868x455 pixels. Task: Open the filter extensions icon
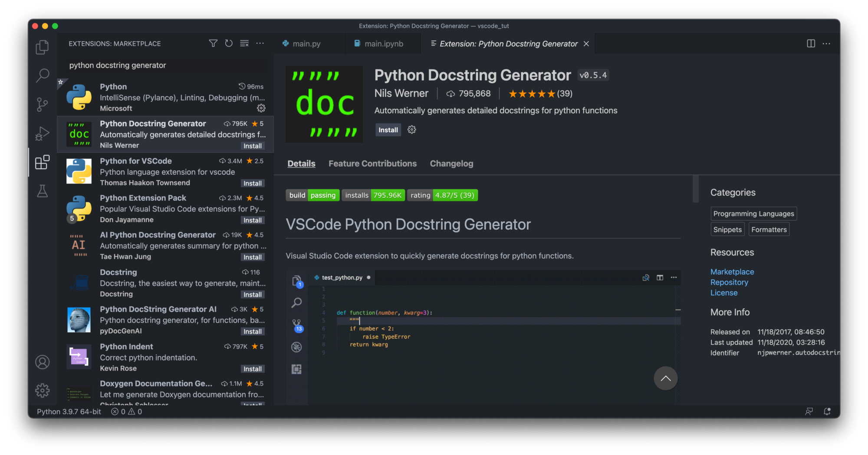[x=213, y=43]
